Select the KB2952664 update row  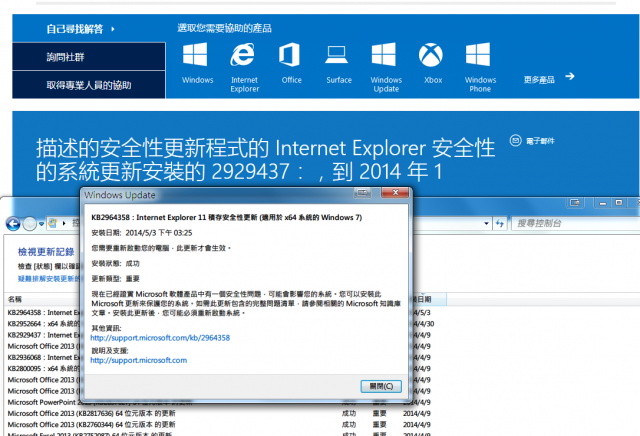tap(44, 323)
